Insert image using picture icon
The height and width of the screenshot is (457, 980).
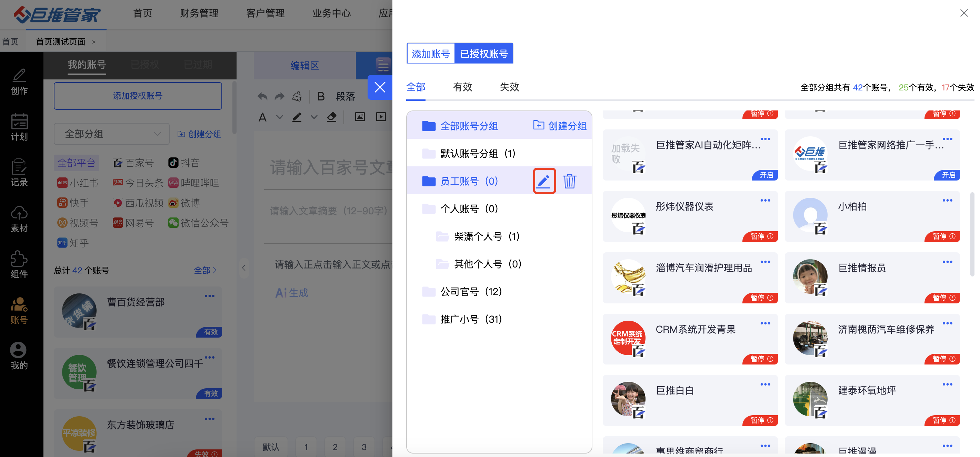point(360,117)
